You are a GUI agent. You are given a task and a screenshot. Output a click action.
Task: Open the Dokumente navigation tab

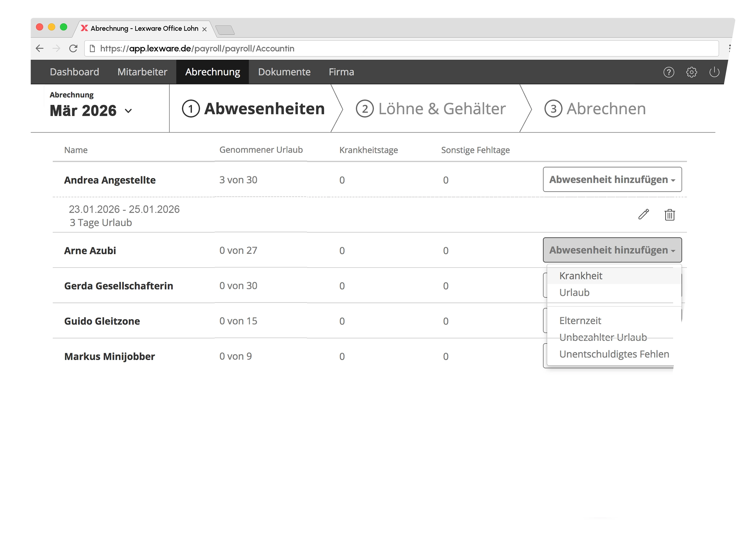284,72
